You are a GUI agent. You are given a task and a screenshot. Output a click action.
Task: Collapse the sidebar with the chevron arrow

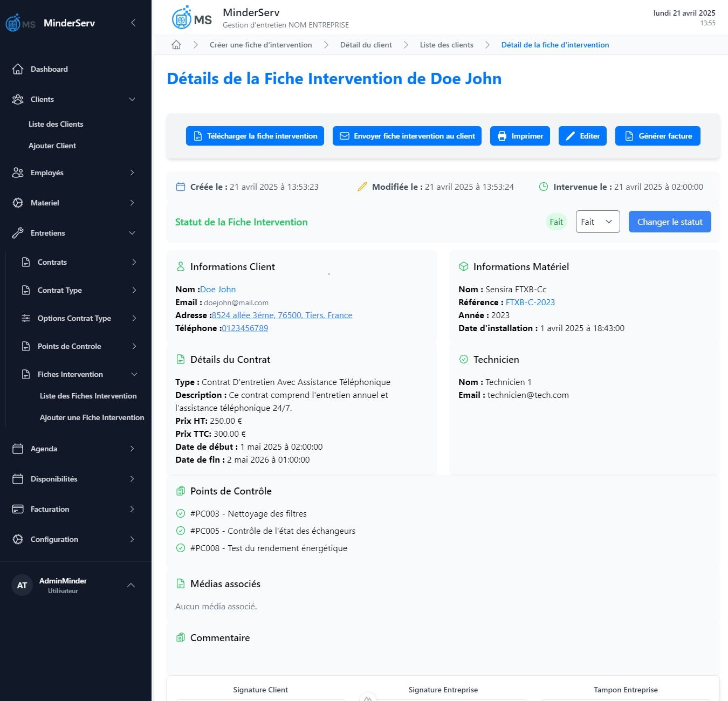(133, 23)
